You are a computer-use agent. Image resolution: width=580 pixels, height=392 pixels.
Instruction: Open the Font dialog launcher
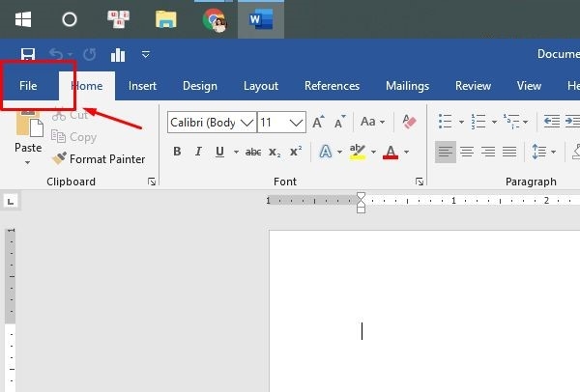(420, 182)
